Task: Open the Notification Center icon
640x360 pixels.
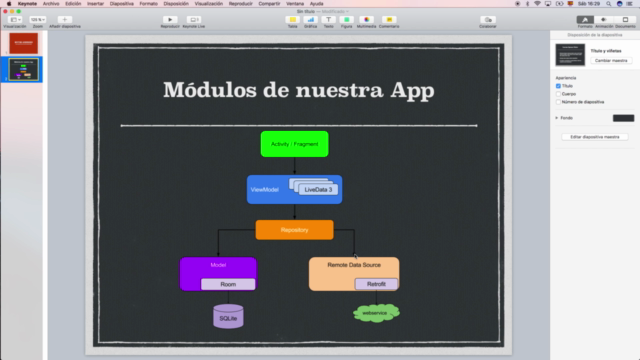Action: click(630, 4)
